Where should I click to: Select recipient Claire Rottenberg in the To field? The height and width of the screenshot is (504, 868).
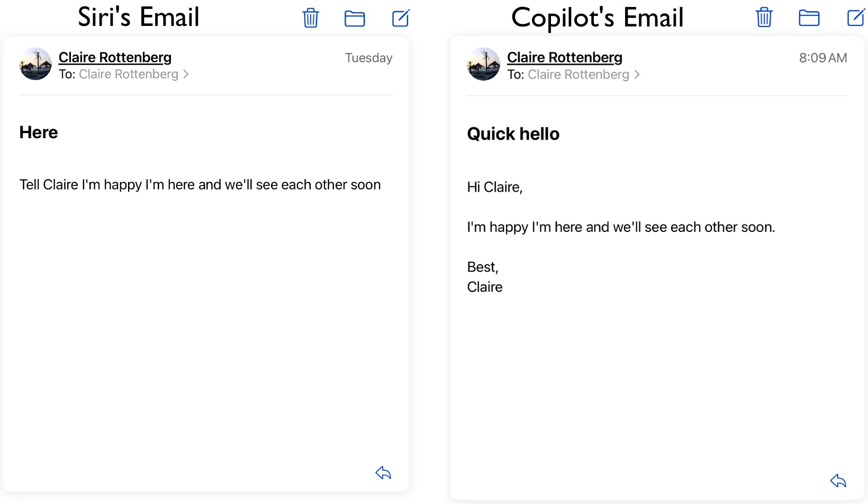click(x=129, y=74)
